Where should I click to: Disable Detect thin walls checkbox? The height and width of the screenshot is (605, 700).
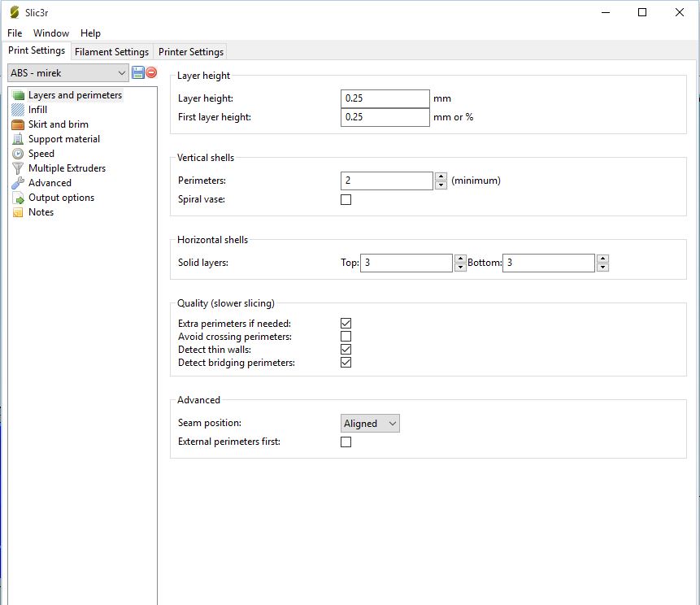(346, 349)
